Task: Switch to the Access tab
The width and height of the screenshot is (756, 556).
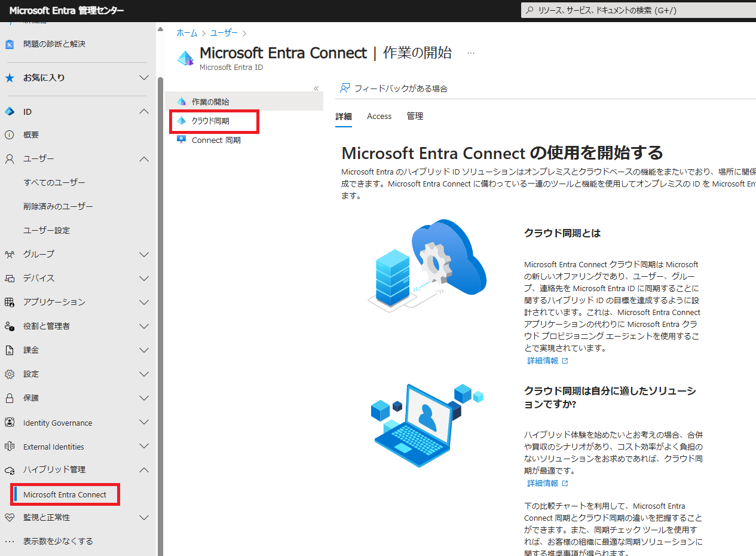Action: coord(379,116)
